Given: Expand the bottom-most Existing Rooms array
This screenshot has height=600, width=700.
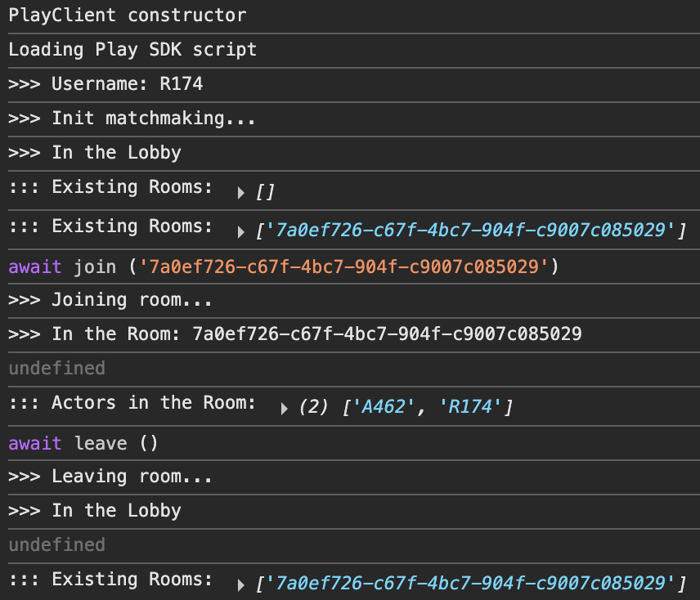Looking at the screenshot, I should [241, 585].
